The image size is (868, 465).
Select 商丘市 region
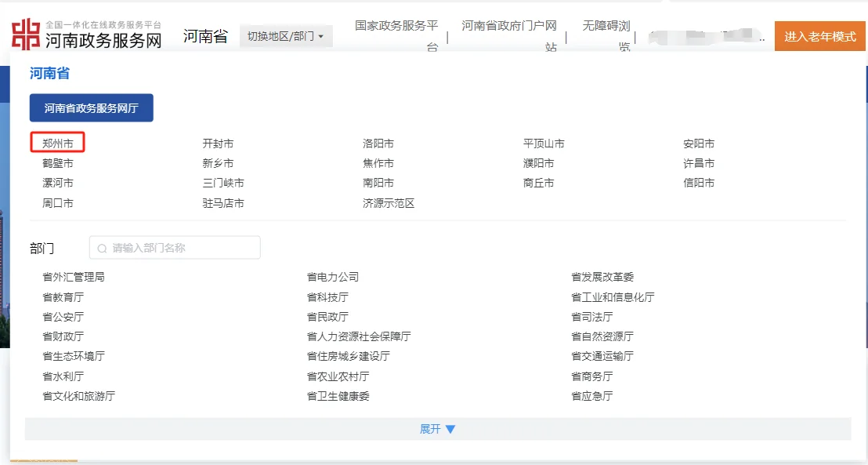point(539,183)
